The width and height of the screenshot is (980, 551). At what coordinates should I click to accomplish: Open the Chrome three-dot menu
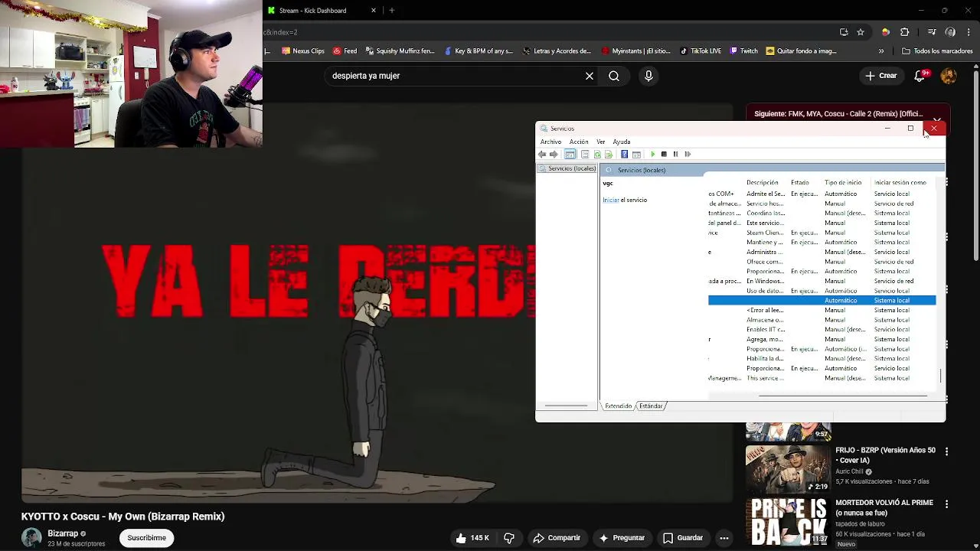(969, 32)
